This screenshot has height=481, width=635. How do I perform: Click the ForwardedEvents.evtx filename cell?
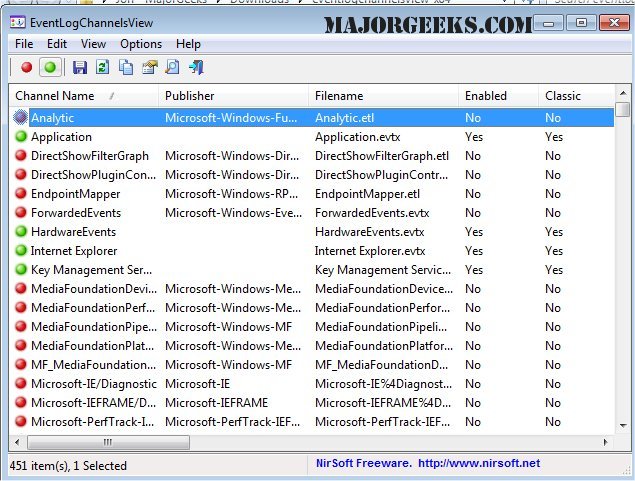[x=372, y=213]
